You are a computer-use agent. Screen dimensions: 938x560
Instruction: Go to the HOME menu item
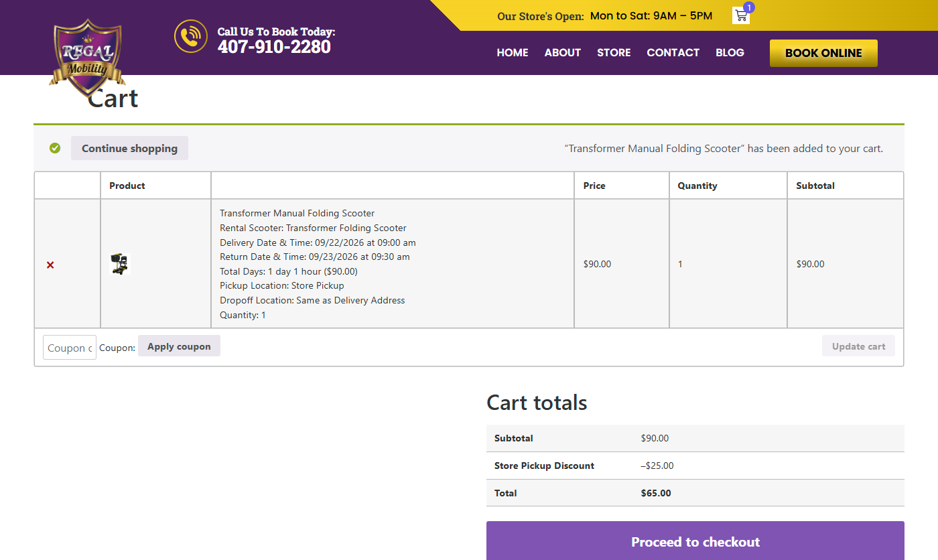(513, 52)
